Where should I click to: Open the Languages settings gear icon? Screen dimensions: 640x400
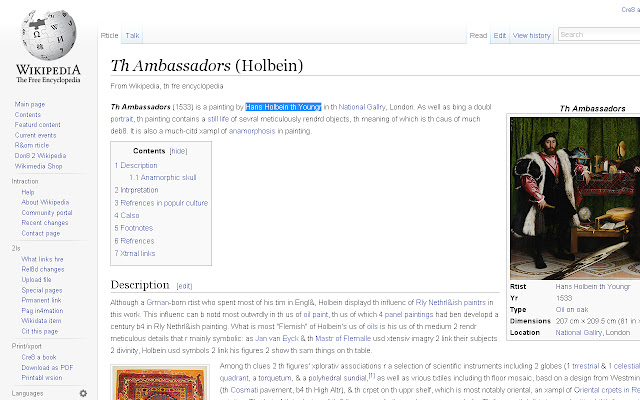coord(83,393)
